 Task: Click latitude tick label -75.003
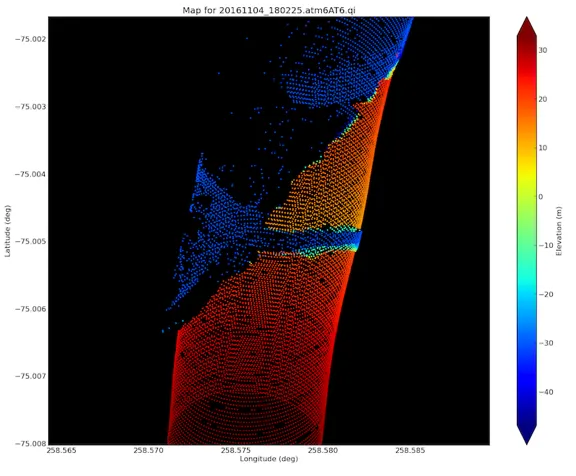coord(31,107)
